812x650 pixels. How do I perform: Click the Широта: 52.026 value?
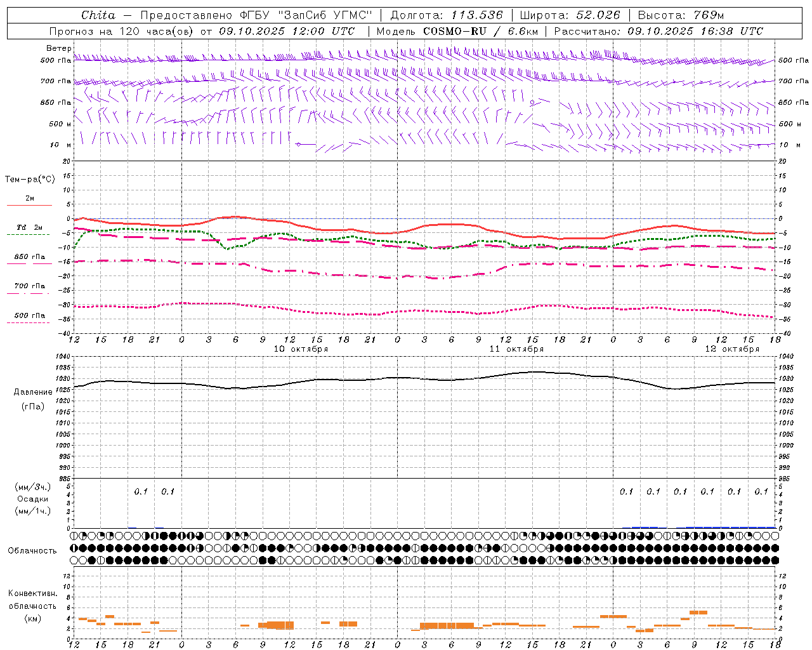click(x=570, y=15)
